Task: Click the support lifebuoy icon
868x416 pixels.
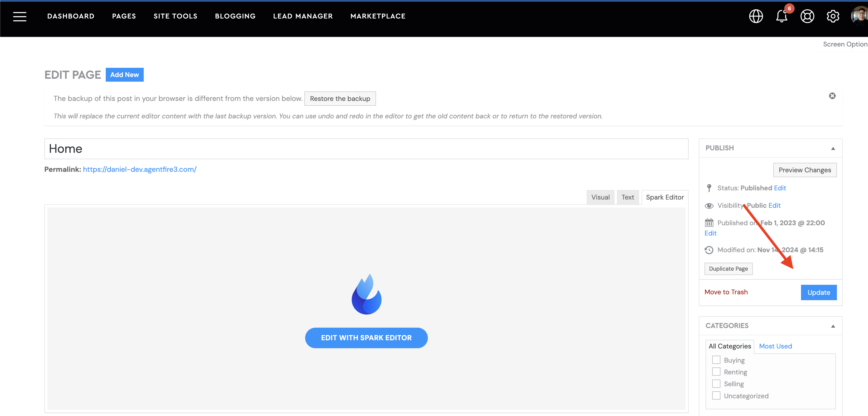Action: [807, 16]
